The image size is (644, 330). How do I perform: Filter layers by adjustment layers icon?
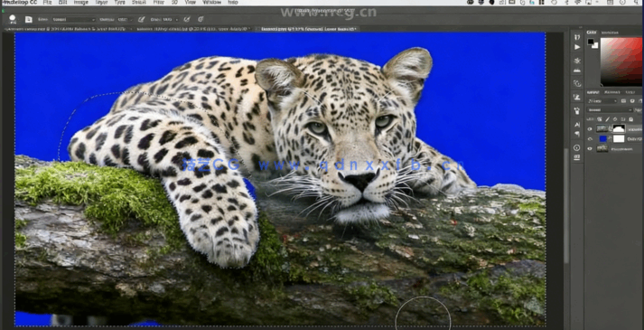click(632, 101)
